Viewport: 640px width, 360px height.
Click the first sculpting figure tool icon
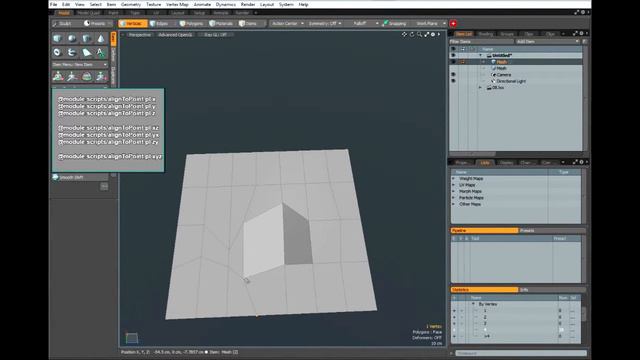click(58, 76)
